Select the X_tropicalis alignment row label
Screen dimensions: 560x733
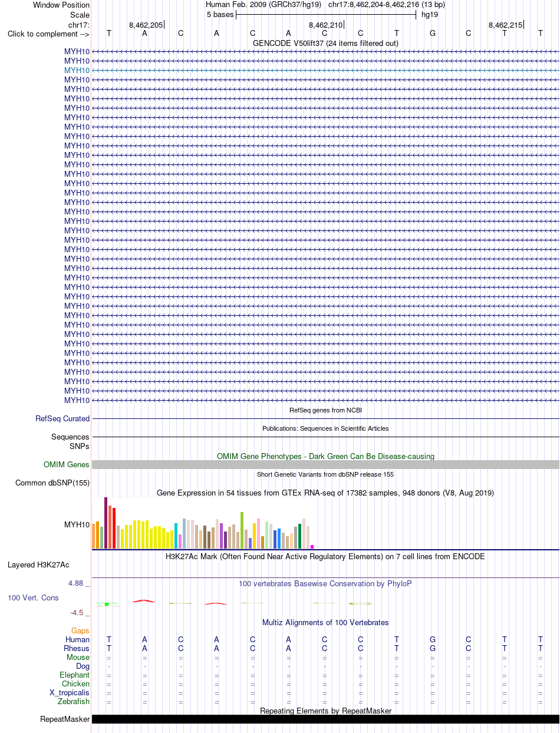click(70, 692)
